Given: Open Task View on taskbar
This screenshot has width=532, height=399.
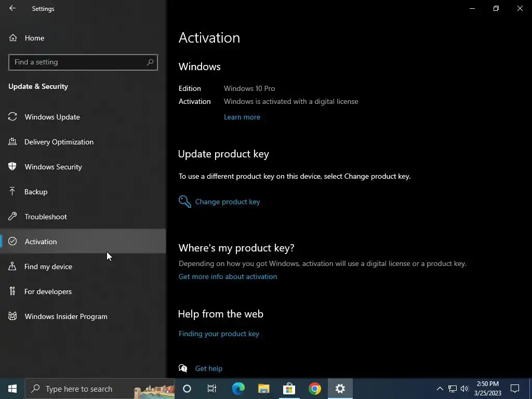Looking at the screenshot, I should click(x=212, y=389).
